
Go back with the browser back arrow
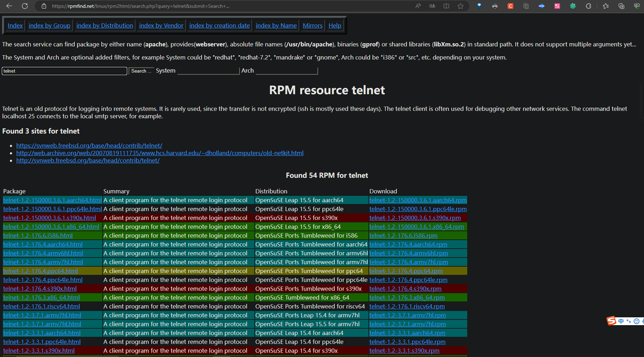coord(9,6)
